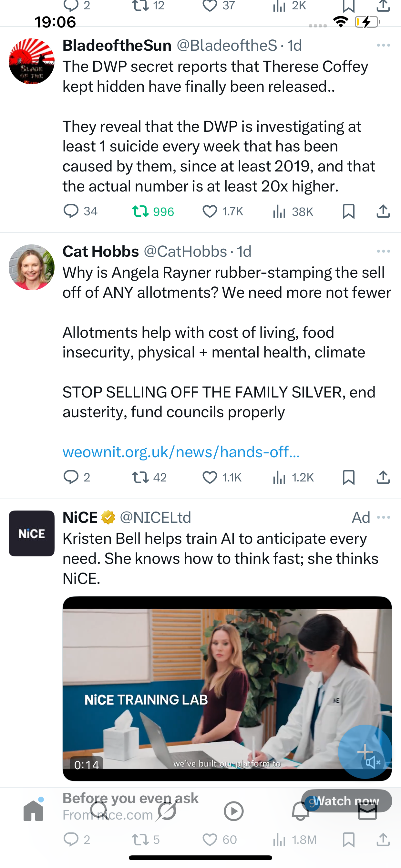Viewport: 401px width, 868px height.
Task: Open Cat Hobbs' profile picture
Action: (32, 267)
